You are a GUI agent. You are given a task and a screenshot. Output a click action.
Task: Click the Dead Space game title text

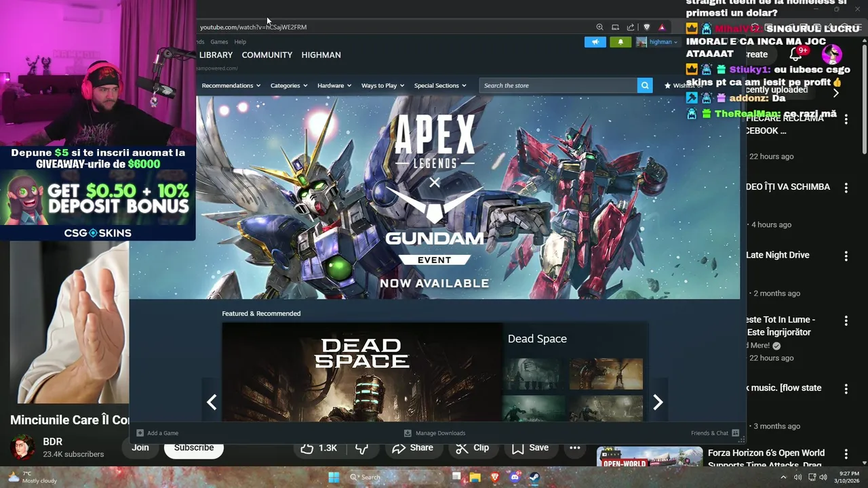tap(537, 339)
